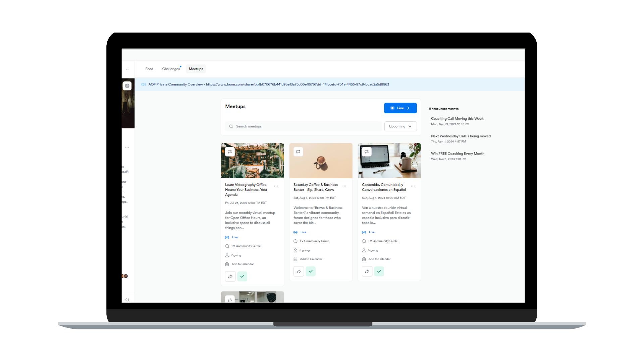Open the Challenges tab
Viewport: 644px width, 362px height.
point(171,69)
